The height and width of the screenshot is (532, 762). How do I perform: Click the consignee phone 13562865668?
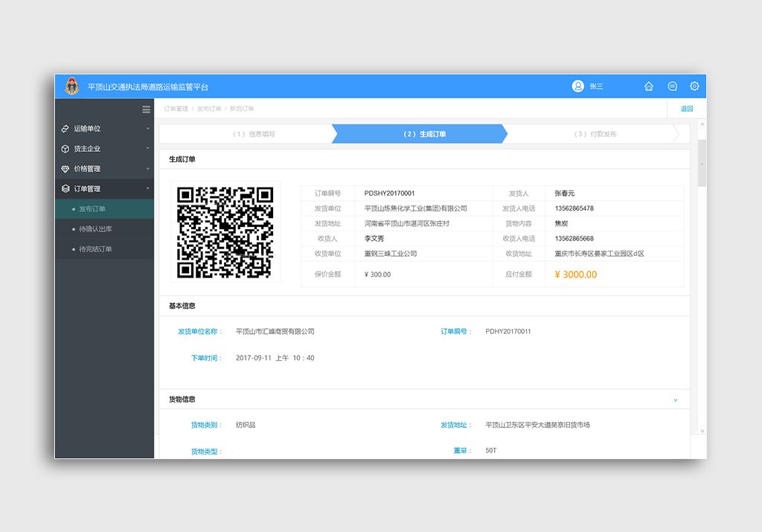coord(574,239)
